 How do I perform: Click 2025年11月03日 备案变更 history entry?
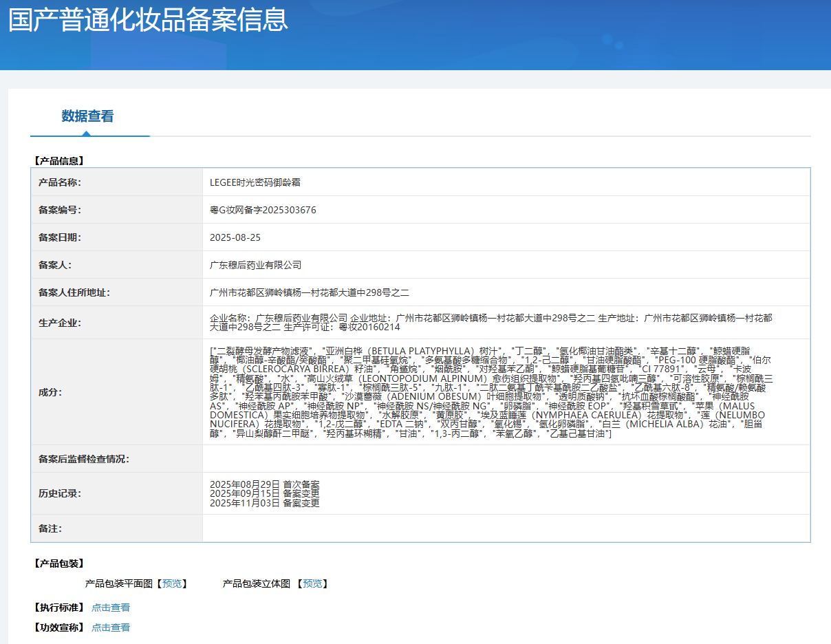point(265,503)
